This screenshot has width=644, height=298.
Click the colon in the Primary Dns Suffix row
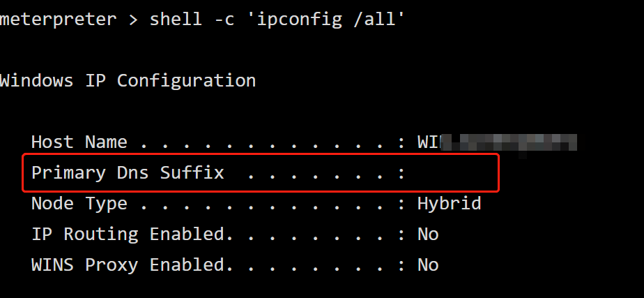coord(401,174)
